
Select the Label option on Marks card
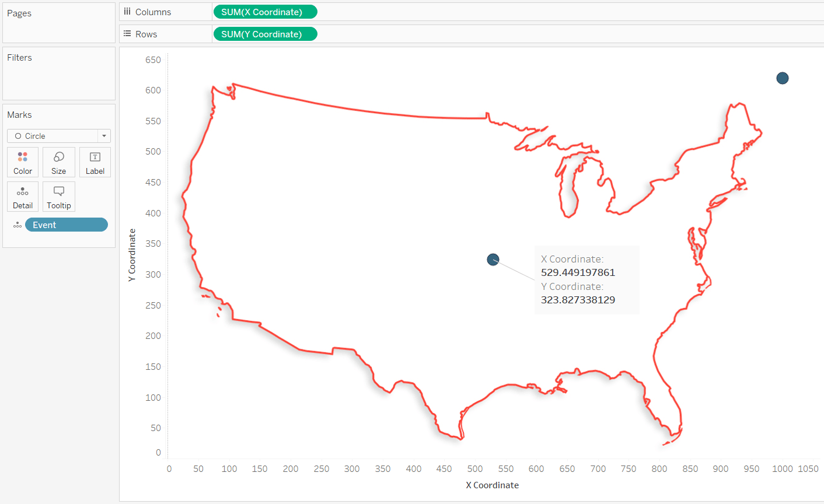95,162
